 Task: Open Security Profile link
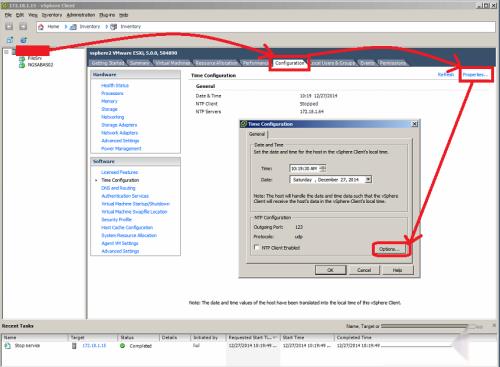pyautogui.click(x=116, y=219)
